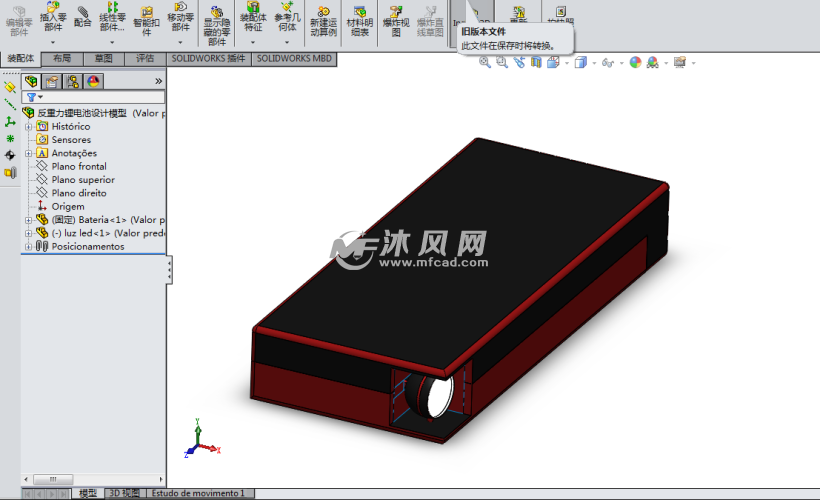Screen dimensions: 820x500
Task: Click the View Settings monitor icon
Action: coord(680,63)
